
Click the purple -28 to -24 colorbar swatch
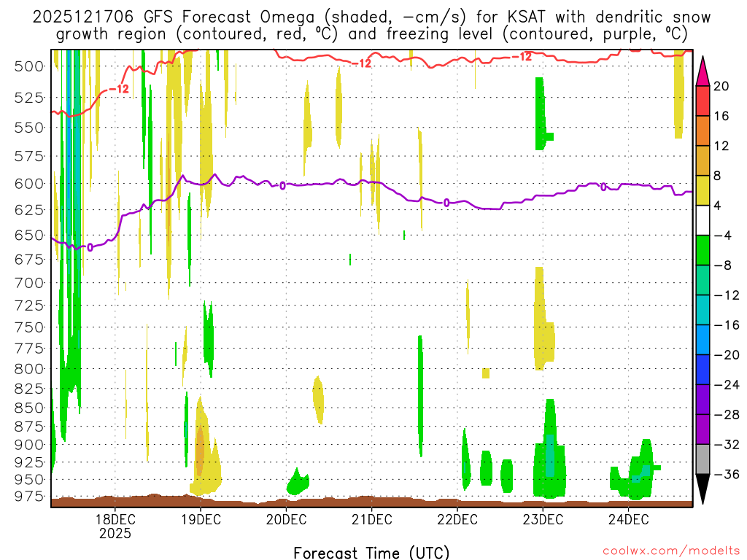tap(703, 400)
